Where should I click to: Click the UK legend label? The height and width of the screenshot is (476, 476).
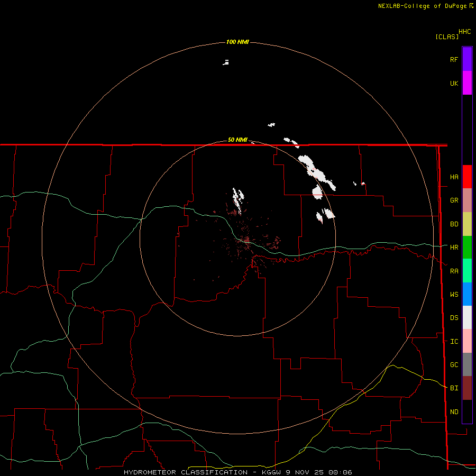click(x=454, y=83)
